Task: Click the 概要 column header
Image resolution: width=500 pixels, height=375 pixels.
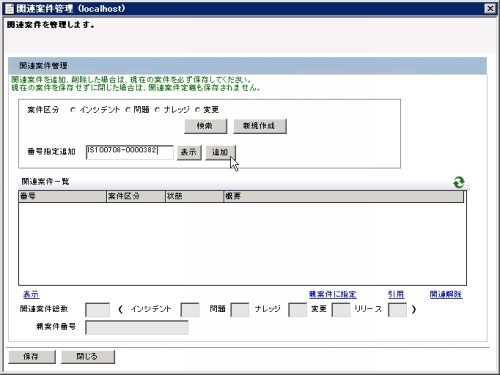Action: [343, 196]
